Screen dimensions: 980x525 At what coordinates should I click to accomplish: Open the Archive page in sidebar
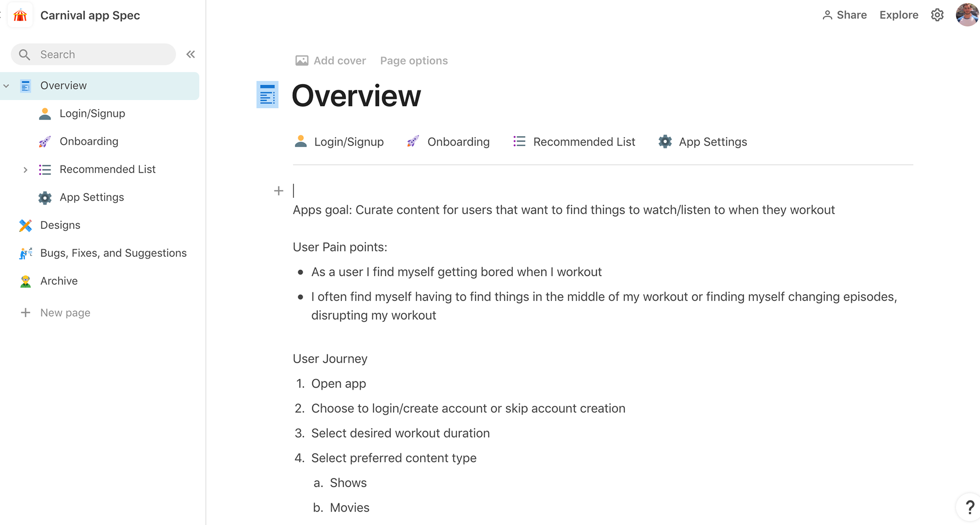tap(59, 281)
